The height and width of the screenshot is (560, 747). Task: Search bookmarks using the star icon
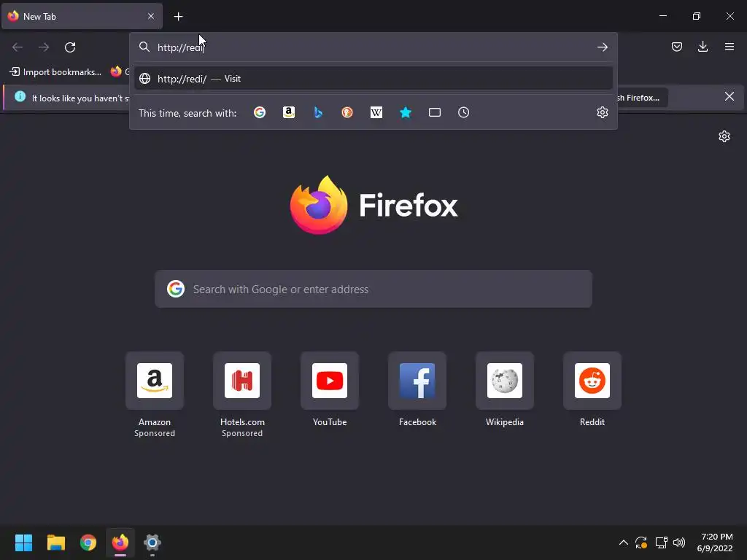[406, 112]
